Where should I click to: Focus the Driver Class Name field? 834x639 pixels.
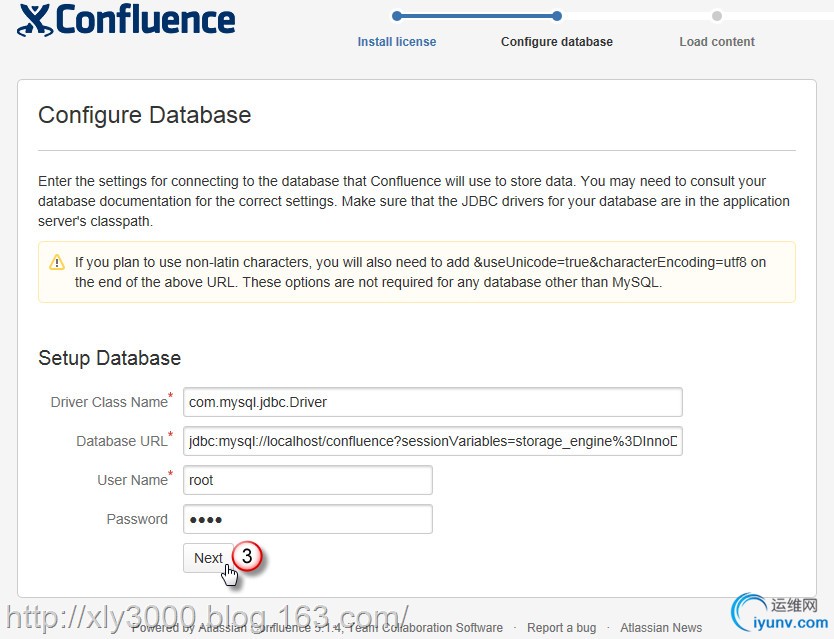click(x=433, y=402)
